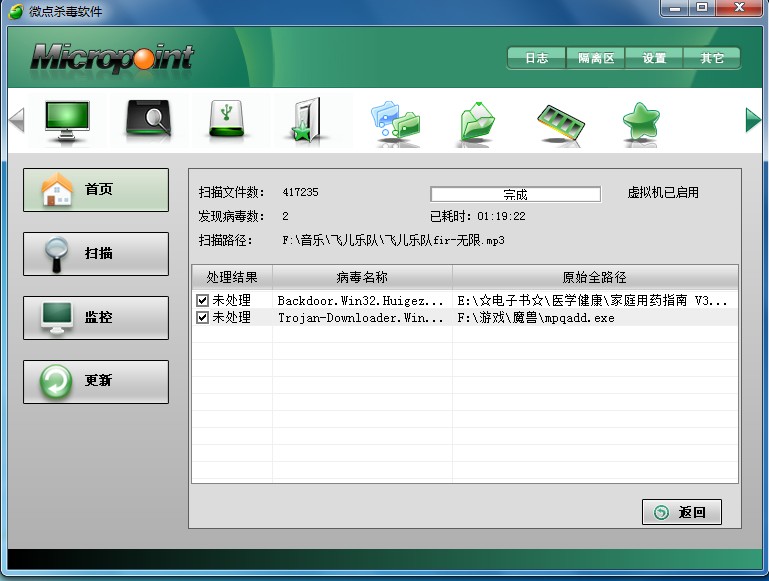769x581 pixels.
Task: Choose the USB drive scan icon
Action: (226, 118)
